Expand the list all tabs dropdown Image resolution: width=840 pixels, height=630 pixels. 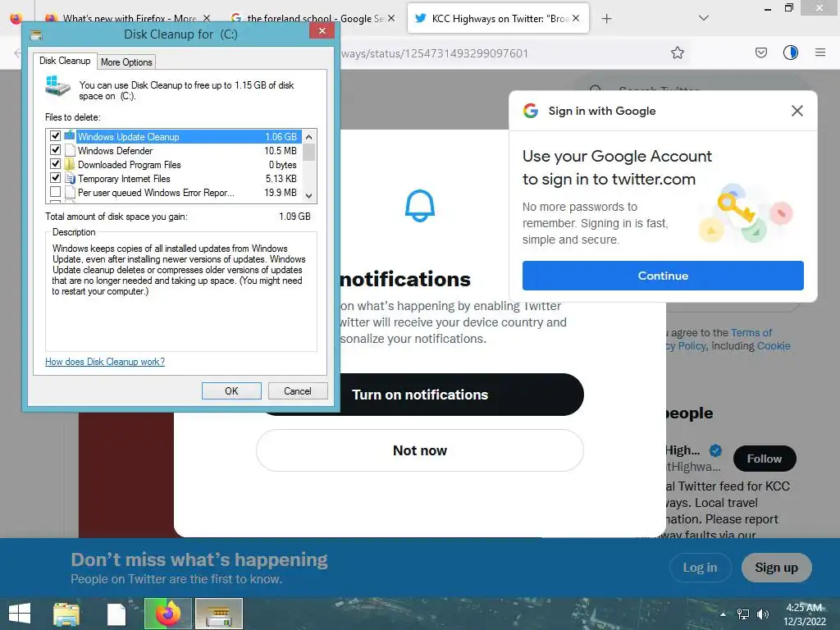(x=704, y=18)
